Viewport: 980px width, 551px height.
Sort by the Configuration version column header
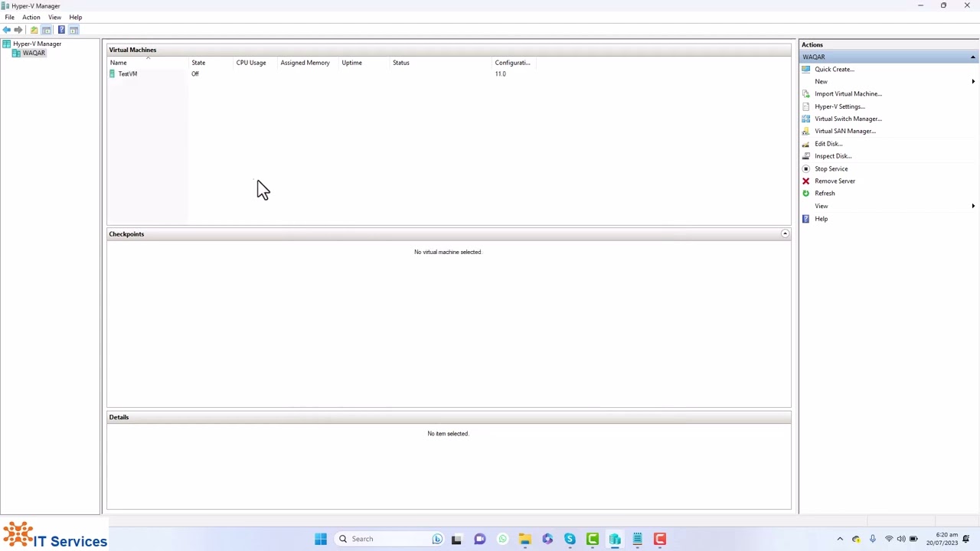[x=513, y=63]
